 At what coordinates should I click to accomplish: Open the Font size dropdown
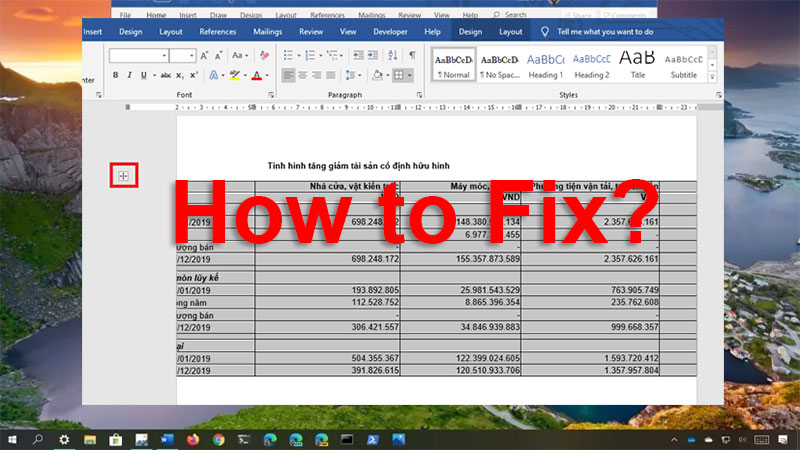coord(191,55)
